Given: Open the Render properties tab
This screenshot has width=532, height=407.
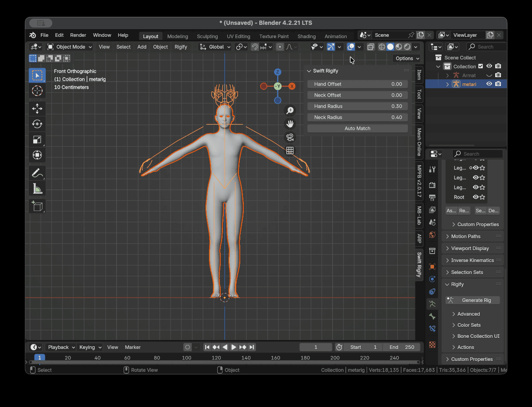Looking at the screenshot, I should pos(432,185).
